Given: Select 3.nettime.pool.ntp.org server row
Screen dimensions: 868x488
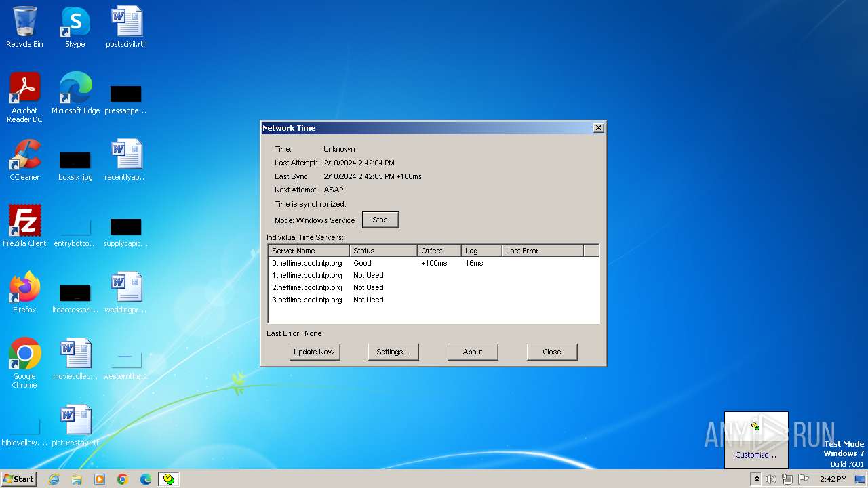Looking at the screenshot, I should (433, 300).
